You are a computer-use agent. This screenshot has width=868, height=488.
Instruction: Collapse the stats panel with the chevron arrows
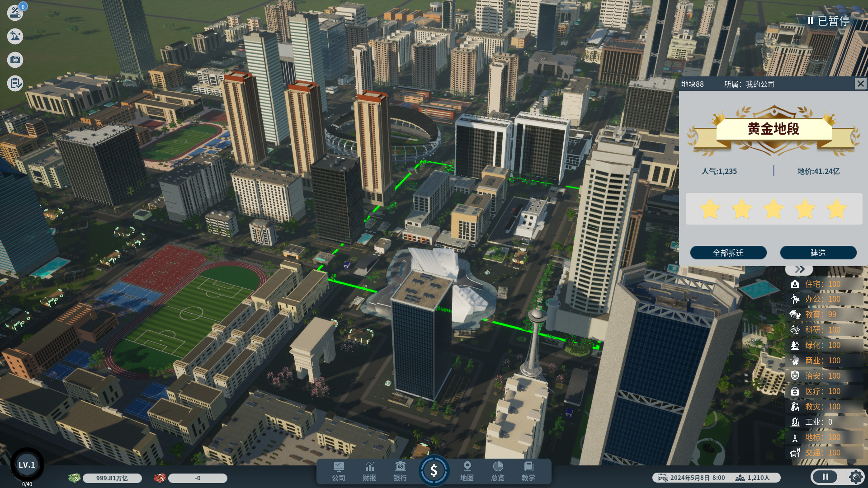799,269
